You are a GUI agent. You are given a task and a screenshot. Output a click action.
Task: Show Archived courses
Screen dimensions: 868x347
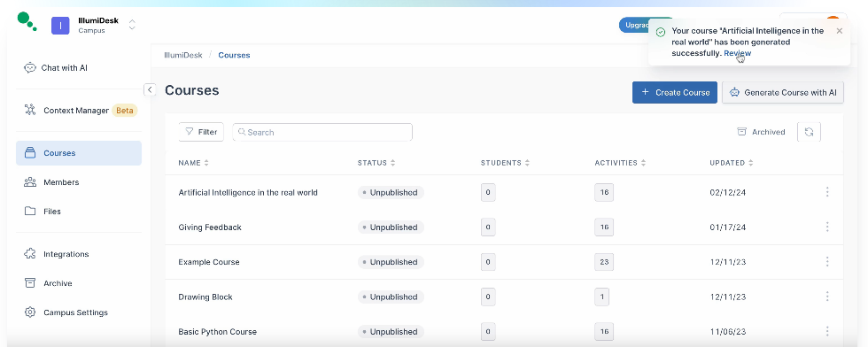761,132
